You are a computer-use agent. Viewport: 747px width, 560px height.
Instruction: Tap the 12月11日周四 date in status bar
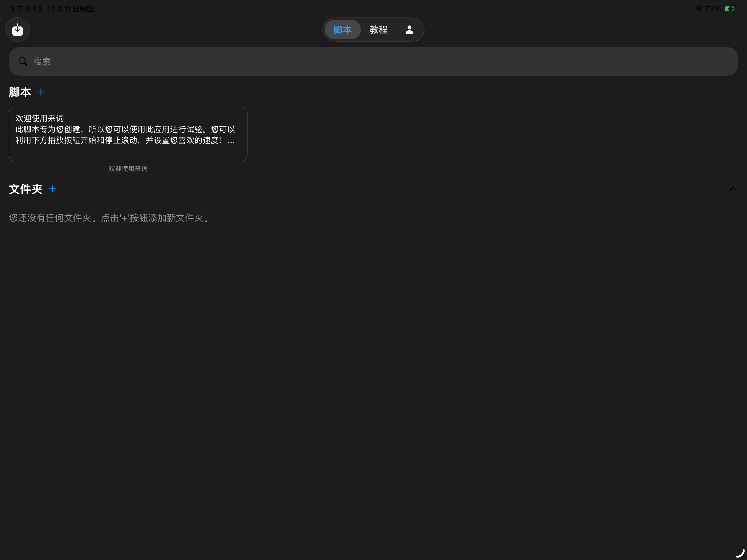coord(71,9)
